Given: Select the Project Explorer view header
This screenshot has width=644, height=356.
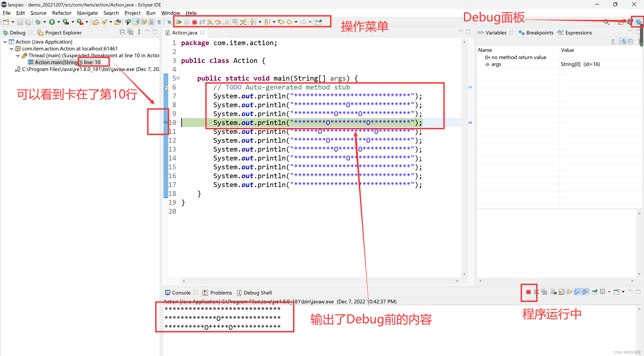Looking at the screenshot, I should [63, 32].
